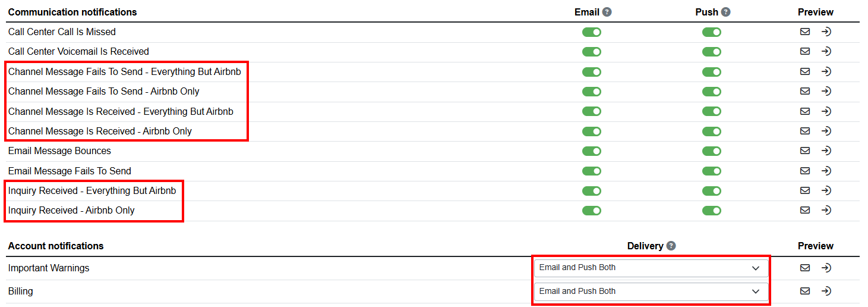Click the Billing row label
The width and height of the screenshot is (868, 307).
point(21,292)
